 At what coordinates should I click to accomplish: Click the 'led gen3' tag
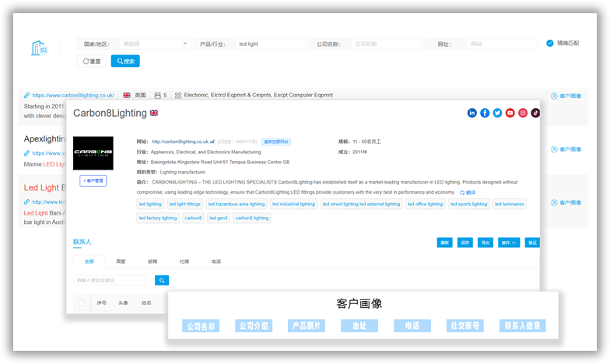coord(219,218)
